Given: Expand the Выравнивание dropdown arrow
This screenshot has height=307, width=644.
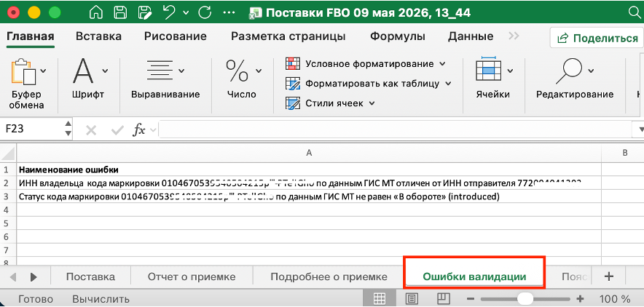Looking at the screenshot, I should (181, 71).
